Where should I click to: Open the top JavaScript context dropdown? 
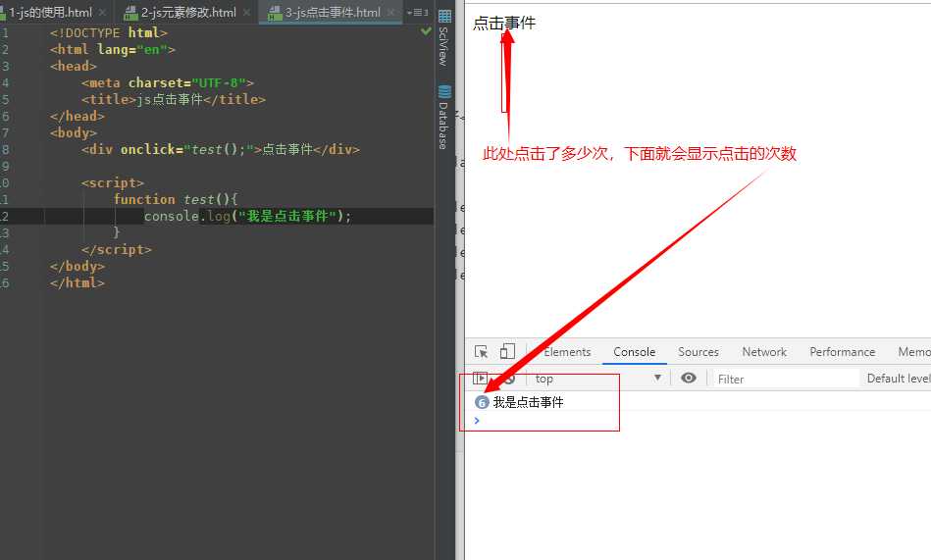click(x=597, y=379)
